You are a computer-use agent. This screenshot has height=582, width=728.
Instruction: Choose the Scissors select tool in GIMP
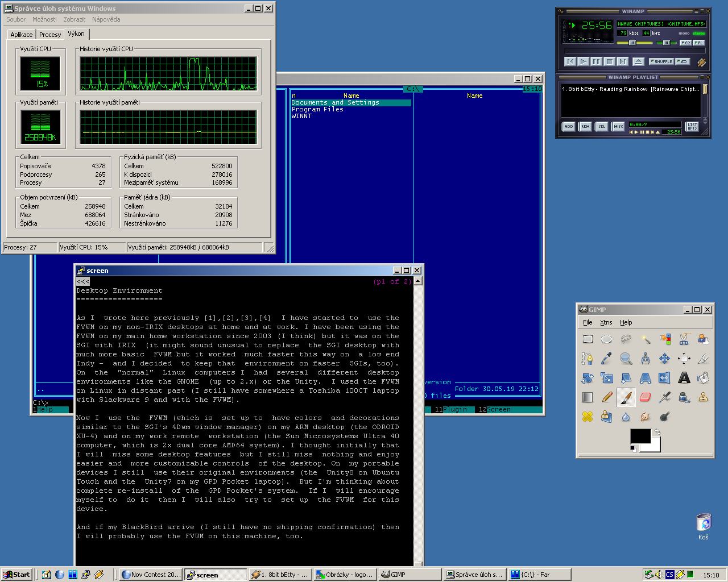(x=684, y=339)
